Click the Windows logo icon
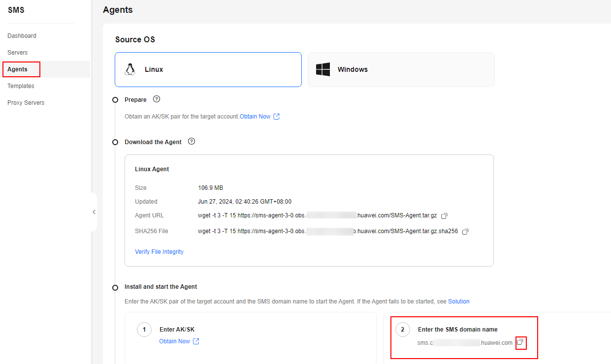The image size is (611, 364). 323,69
